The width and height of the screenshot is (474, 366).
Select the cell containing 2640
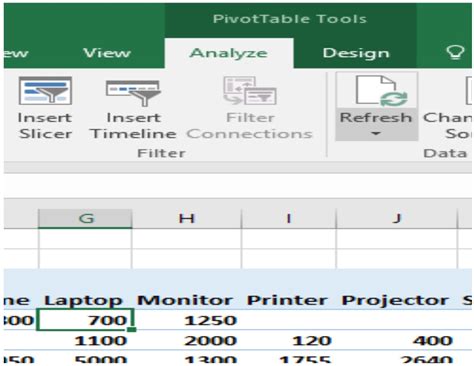point(397,358)
